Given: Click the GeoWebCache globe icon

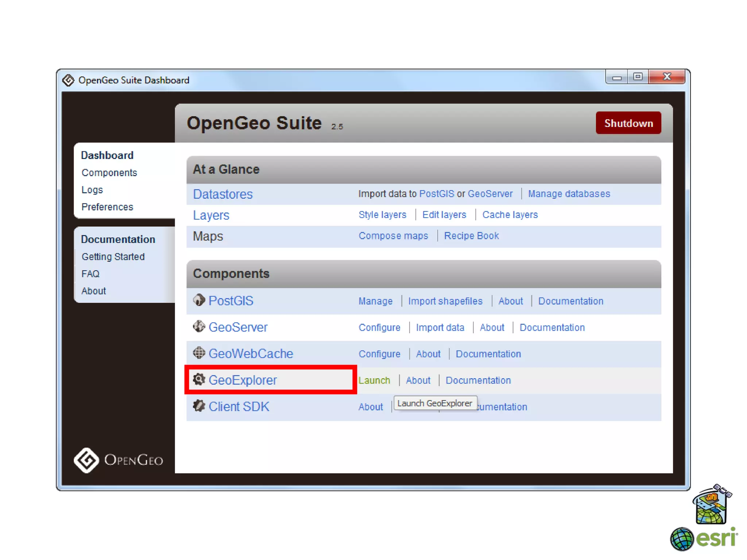Looking at the screenshot, I should point(199,353).
